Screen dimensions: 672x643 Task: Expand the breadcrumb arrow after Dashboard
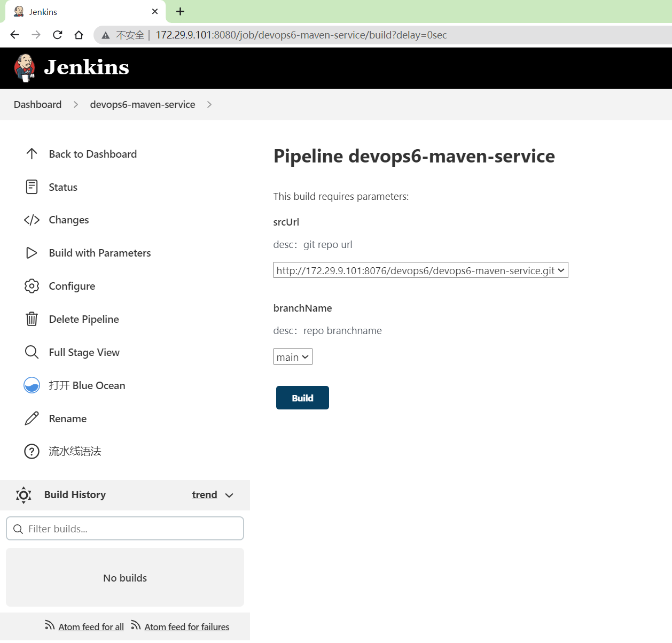tap(76, 105)
